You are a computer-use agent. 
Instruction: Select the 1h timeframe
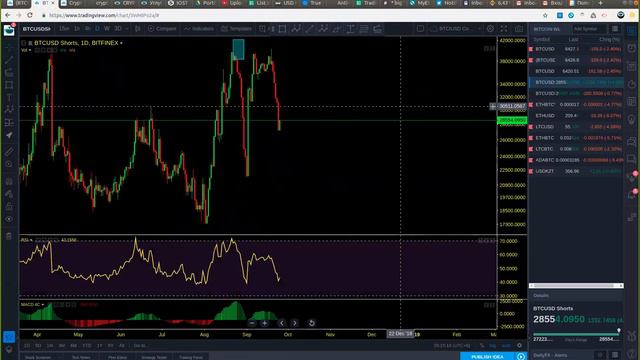click(x=76, y=29)
